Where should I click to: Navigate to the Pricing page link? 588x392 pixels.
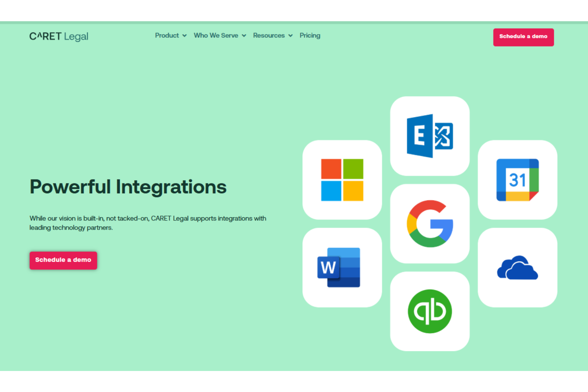pyautogui.click(x=310, y=35)
